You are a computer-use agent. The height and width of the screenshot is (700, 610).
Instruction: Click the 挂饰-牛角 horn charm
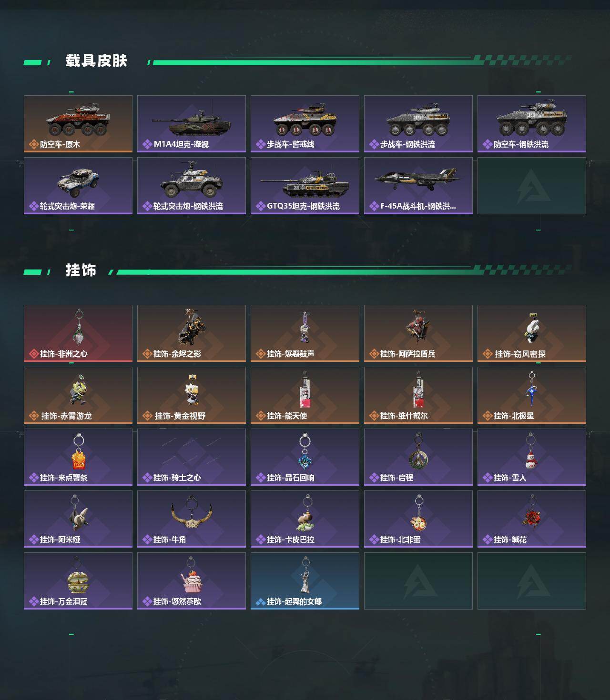click(x=192, y=519)
